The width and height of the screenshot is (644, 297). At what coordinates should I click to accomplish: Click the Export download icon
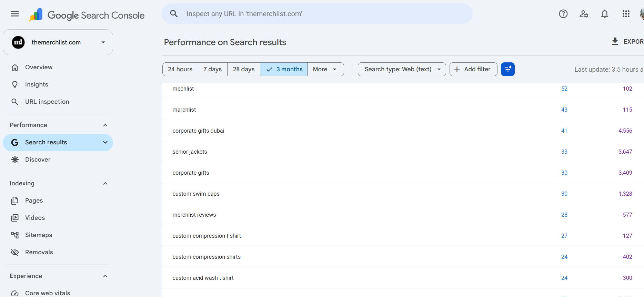[x=615, y=41]
